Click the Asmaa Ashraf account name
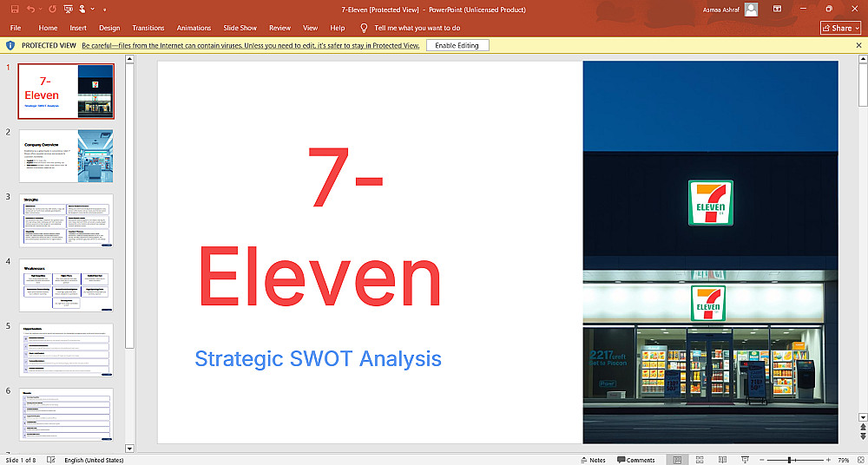The image size is (868, 465). click(720, 10)
